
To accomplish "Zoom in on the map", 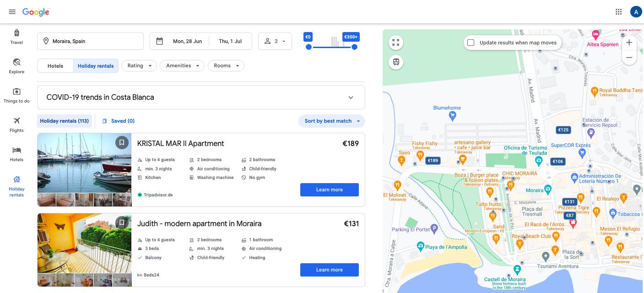I will (x=629, y=43).
